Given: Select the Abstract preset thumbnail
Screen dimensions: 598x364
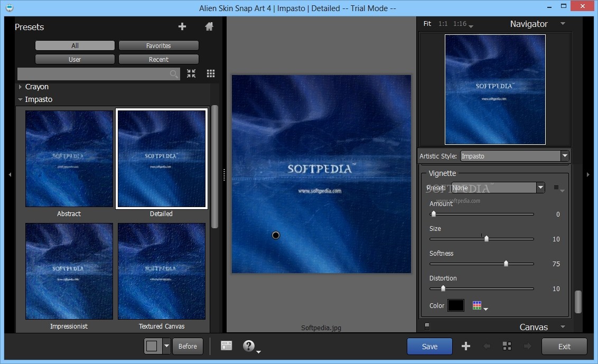Looking at the screenshot, I should tap(69, 158).
